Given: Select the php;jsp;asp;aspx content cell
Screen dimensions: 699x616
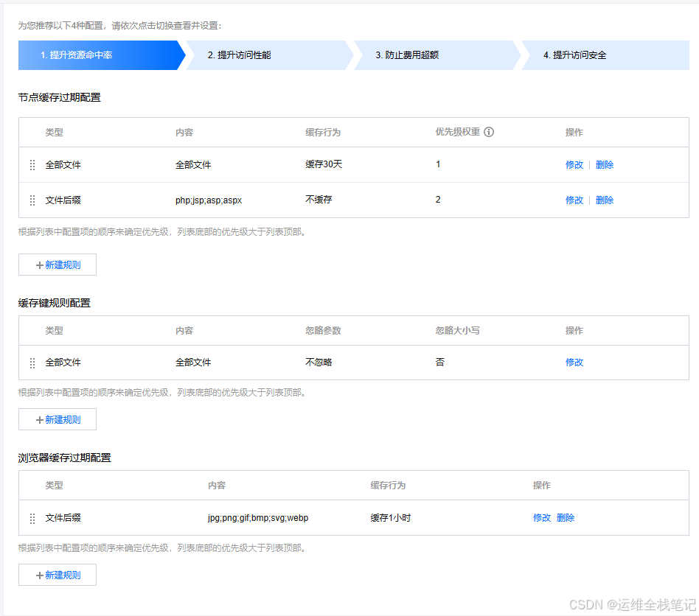Looking at the screenshot, I should tap(209, 200).
